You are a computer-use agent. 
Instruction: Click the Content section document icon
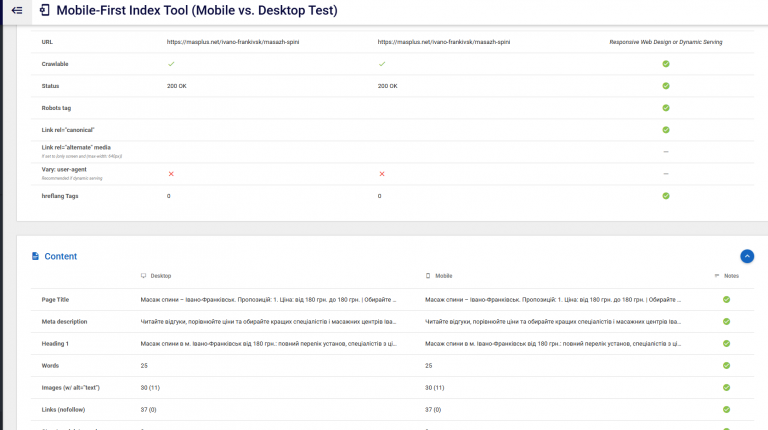[x=35, y=256]
